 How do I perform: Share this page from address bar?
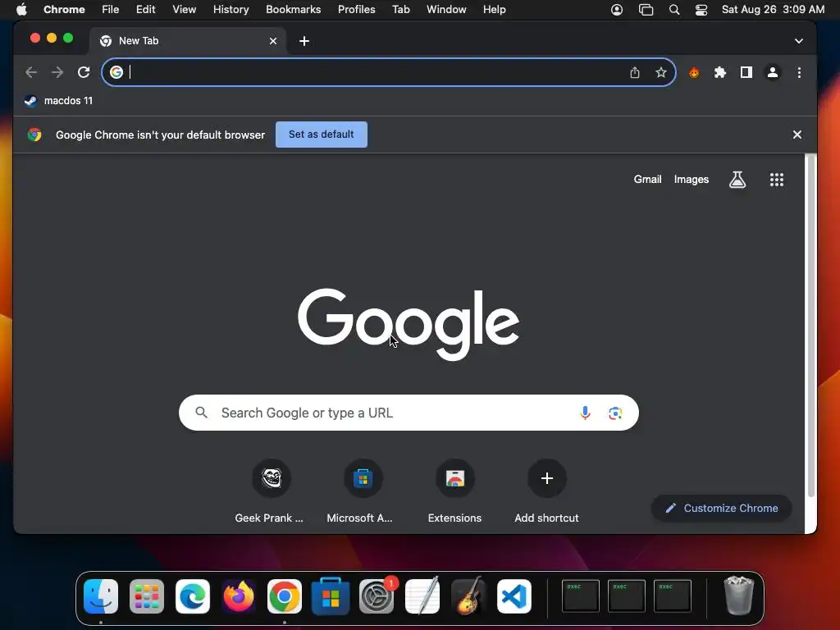tap(635, 72)
